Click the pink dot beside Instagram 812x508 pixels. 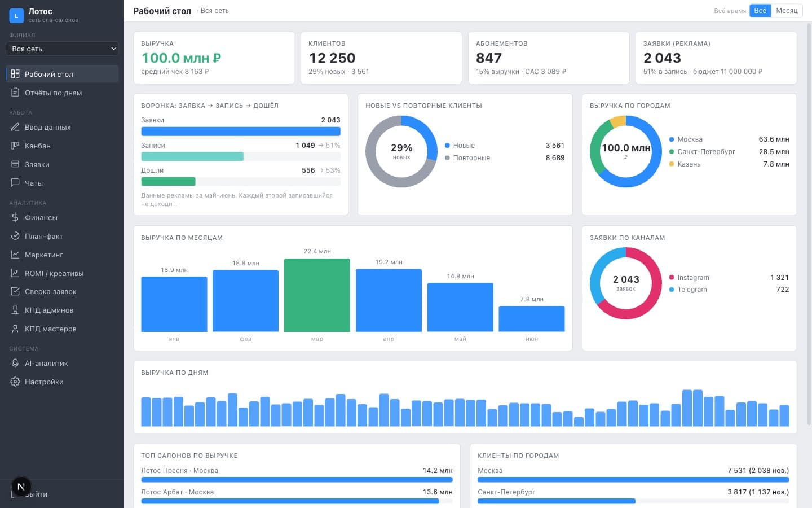point(672,278)
